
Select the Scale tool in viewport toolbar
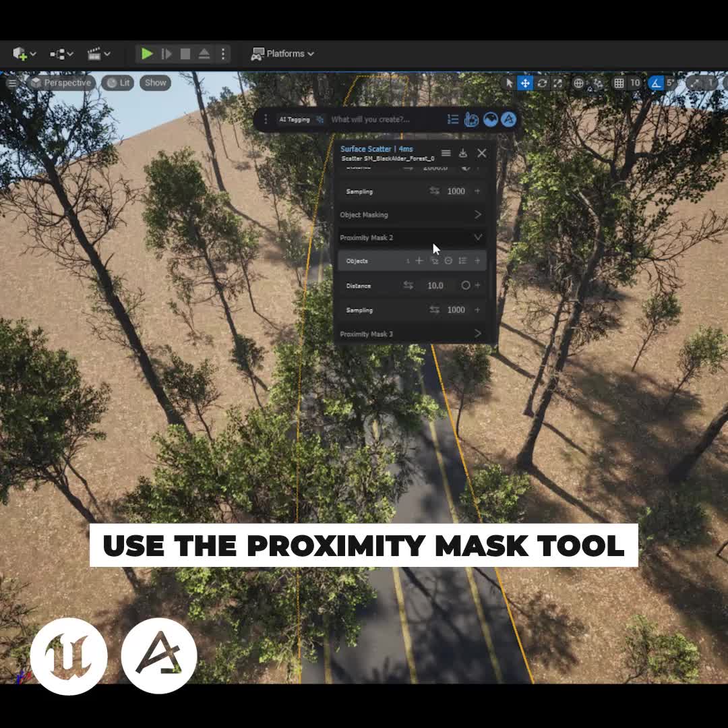pyautogui.click(x=557, y=82)
